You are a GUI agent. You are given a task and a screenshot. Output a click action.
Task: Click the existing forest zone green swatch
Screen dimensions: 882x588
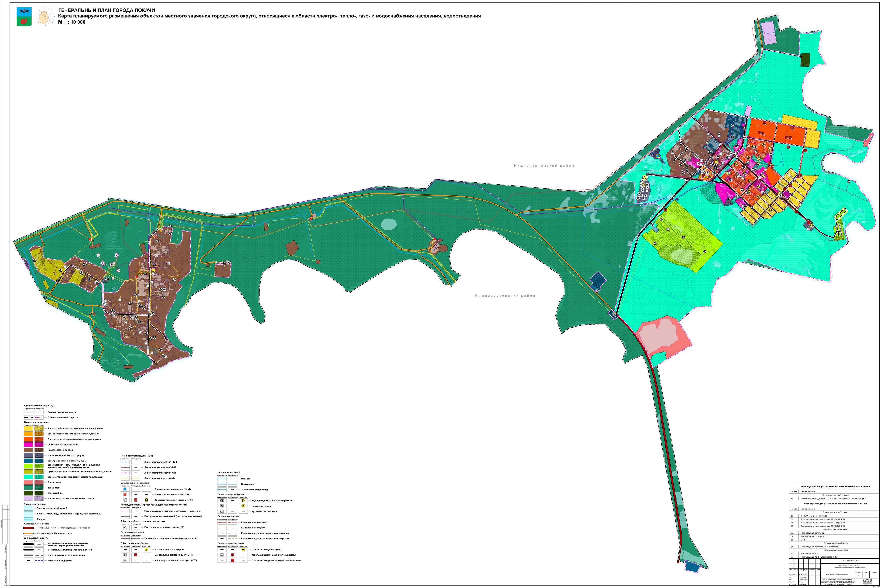[x=28, y=488]
